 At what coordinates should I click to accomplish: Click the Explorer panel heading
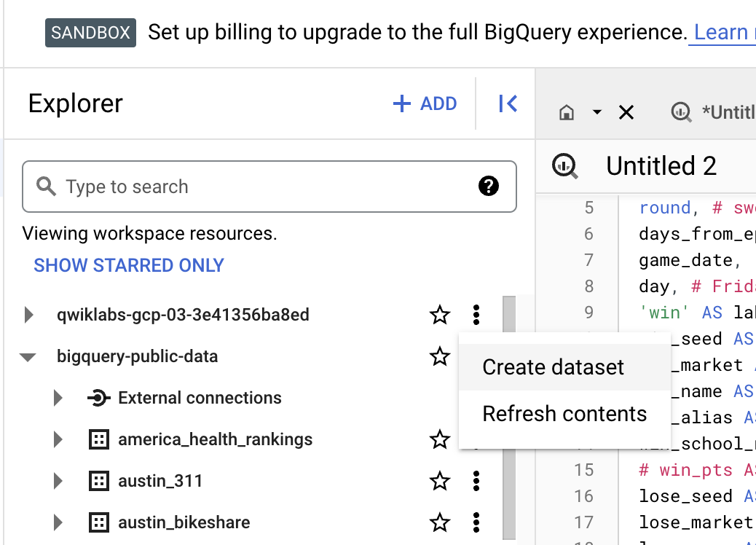(75, 103)
